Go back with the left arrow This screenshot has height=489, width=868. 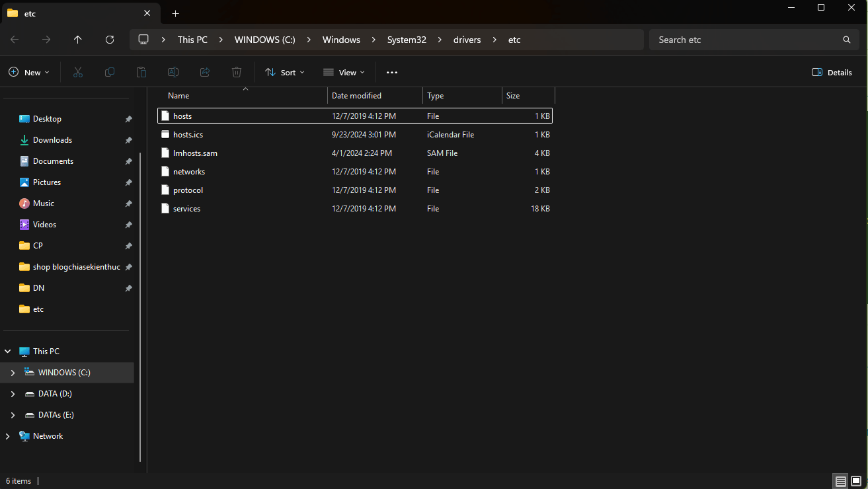click(x=15, y=40)
